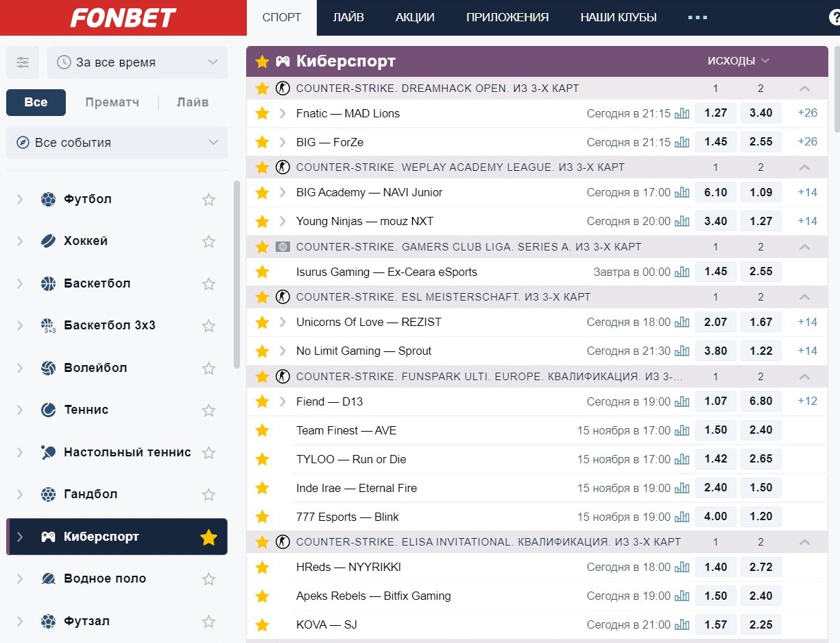This screenshot has width=840, height=643.
Task: Click the Хоккей puck icon
Action: [48, 241]
